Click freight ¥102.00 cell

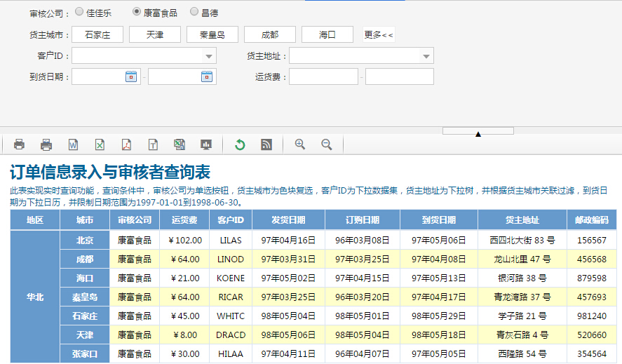click(184, 240)
